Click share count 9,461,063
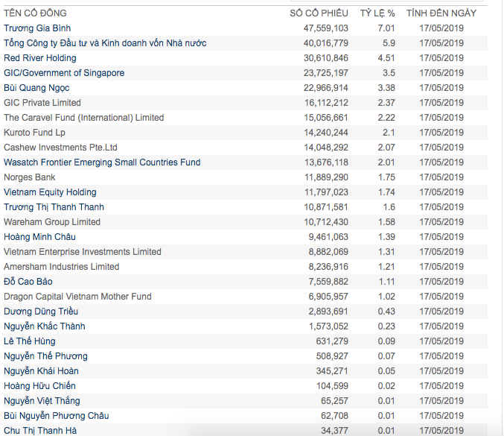This screenshot has height=436, width=504. pos(328,237)
